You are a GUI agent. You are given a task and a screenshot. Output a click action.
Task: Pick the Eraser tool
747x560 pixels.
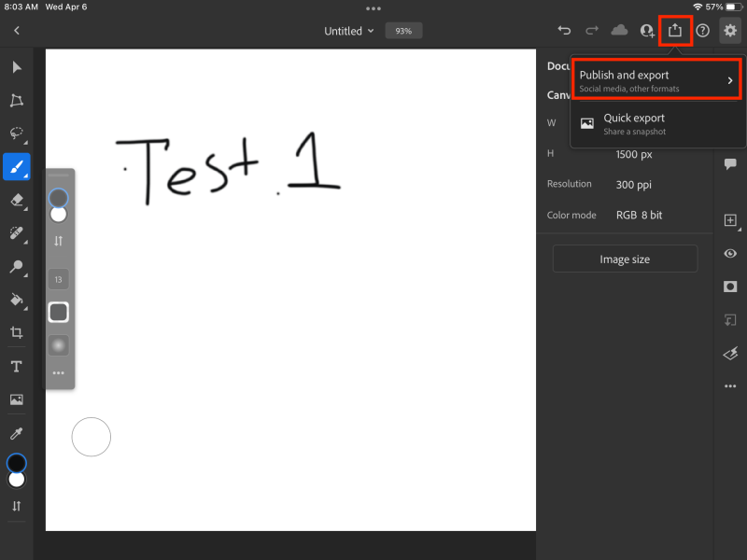point(16,201)
